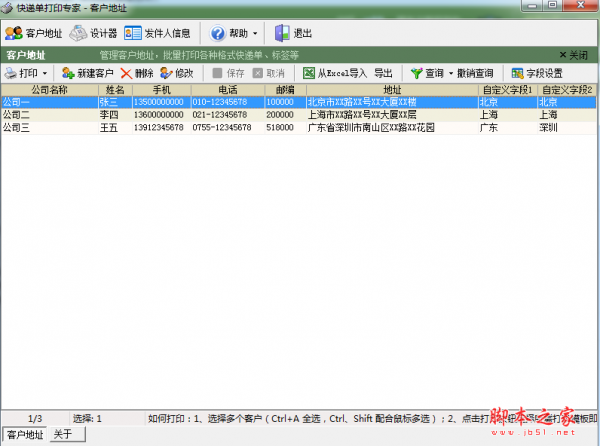The image size is (600, 446).
Task: Select the 公司三 row
Action: pyautogui.click(x=298, y=127)
